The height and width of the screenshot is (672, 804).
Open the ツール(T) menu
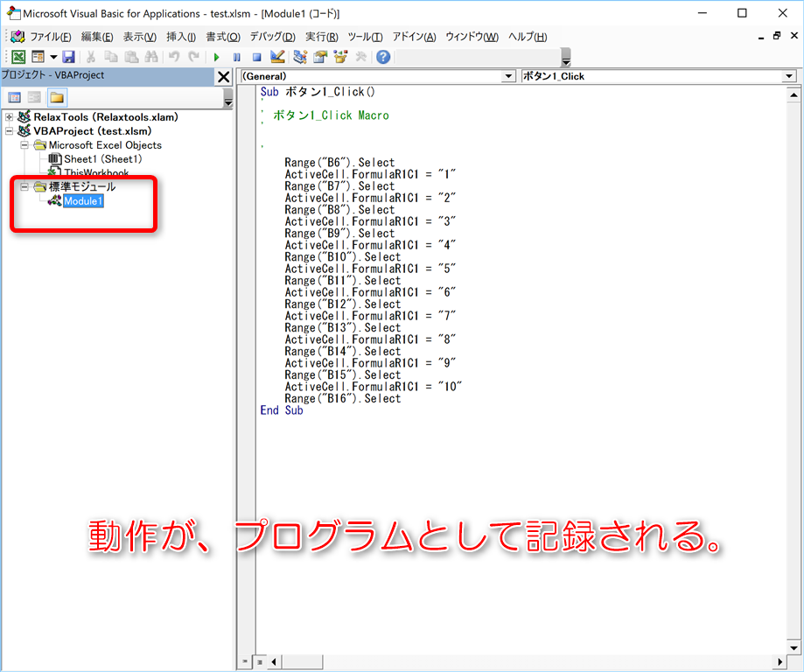click(x=365, y=37)
